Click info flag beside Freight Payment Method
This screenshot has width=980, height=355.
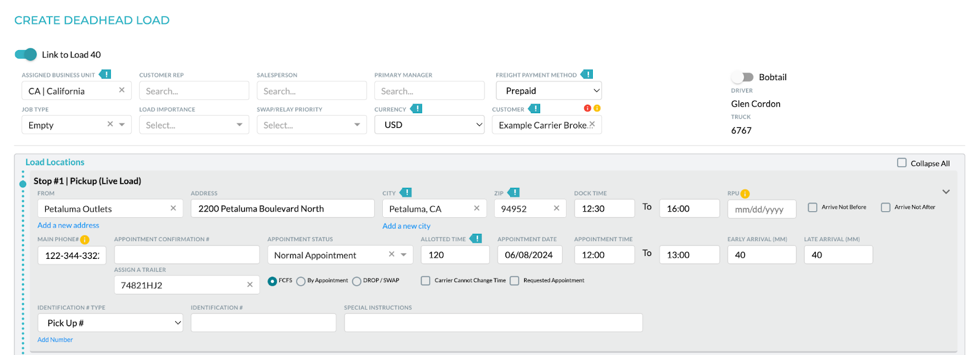[587, 75]
